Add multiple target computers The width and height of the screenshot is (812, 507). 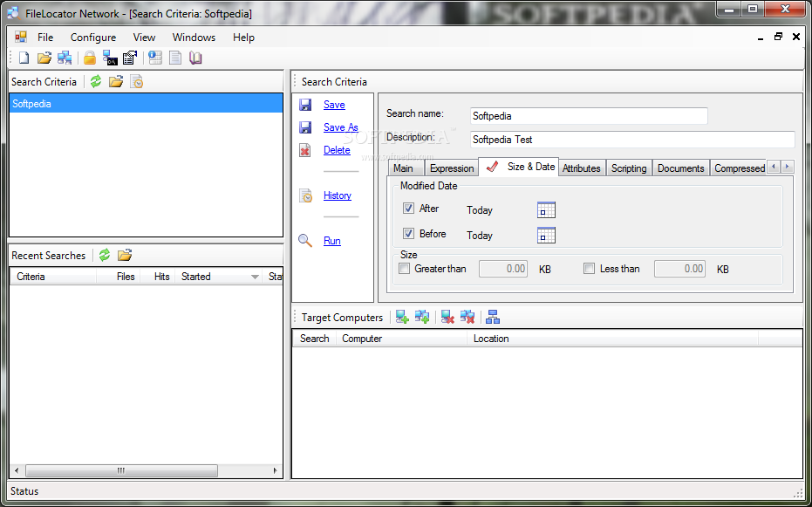pos(422,317)
